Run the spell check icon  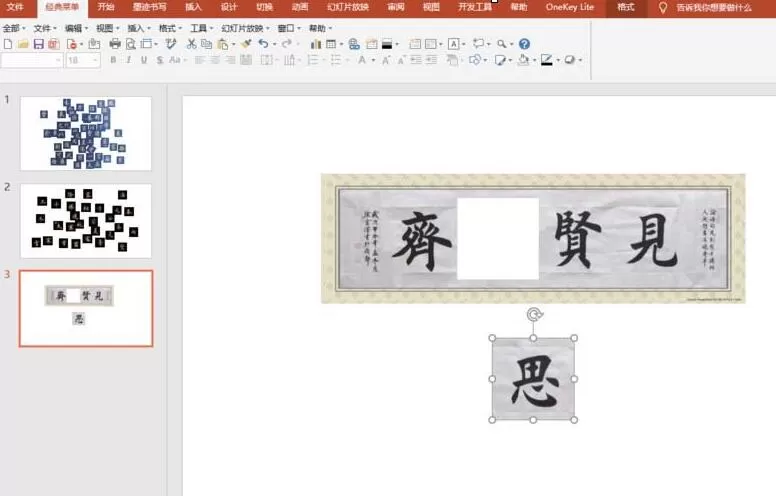171,44
